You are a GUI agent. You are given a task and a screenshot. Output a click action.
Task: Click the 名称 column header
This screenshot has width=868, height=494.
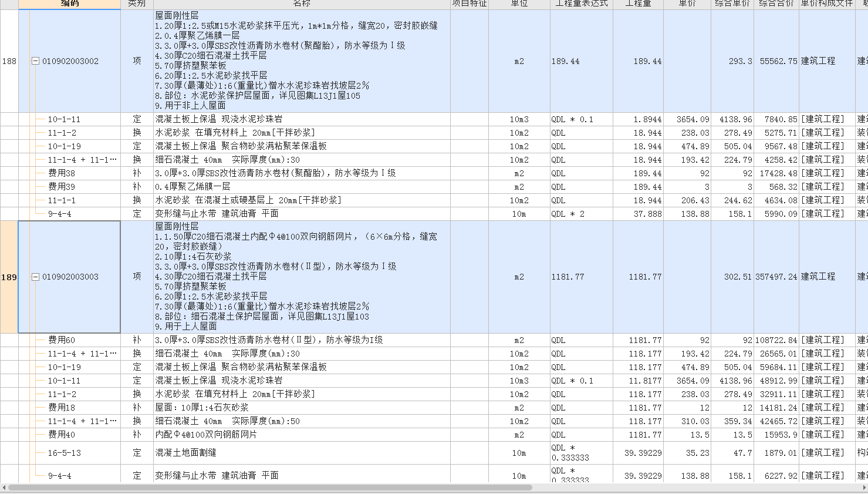pos(302,4)
